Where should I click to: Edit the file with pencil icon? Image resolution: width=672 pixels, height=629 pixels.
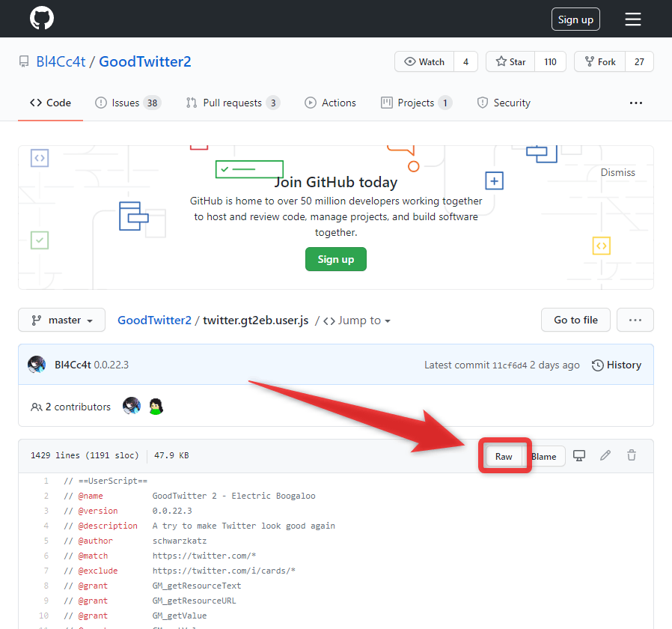(x=605, y=455)
